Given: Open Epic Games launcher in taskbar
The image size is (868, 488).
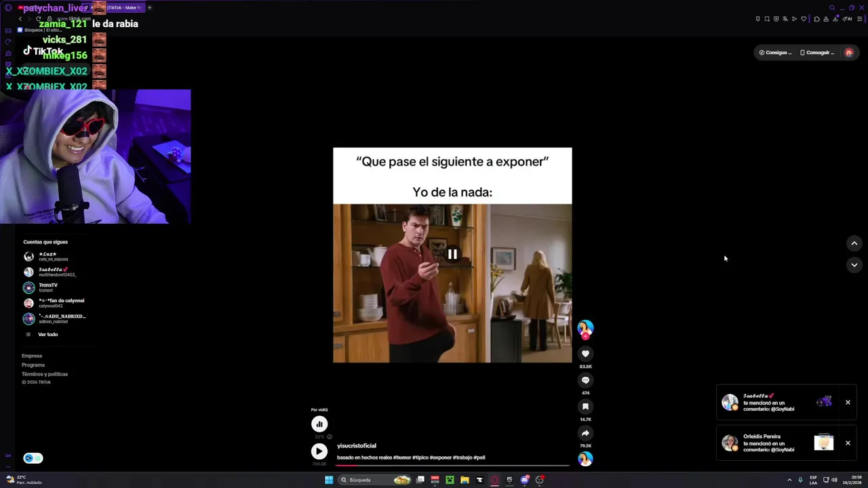Looking at the screenshot, I should point(509,480).
